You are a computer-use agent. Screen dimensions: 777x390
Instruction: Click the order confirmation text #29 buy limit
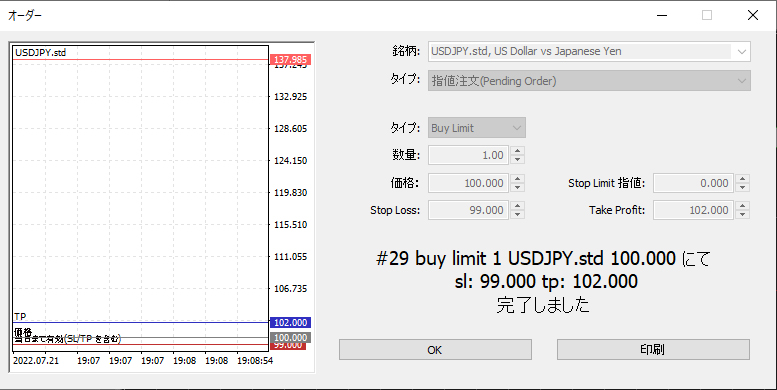tap(543, 258)
